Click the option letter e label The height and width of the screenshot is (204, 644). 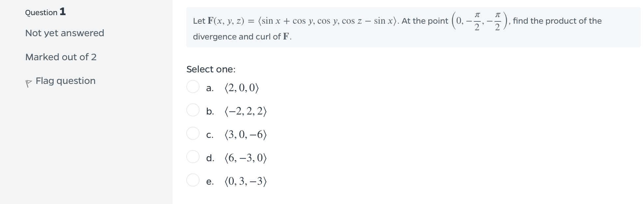(x=210, y=181)
